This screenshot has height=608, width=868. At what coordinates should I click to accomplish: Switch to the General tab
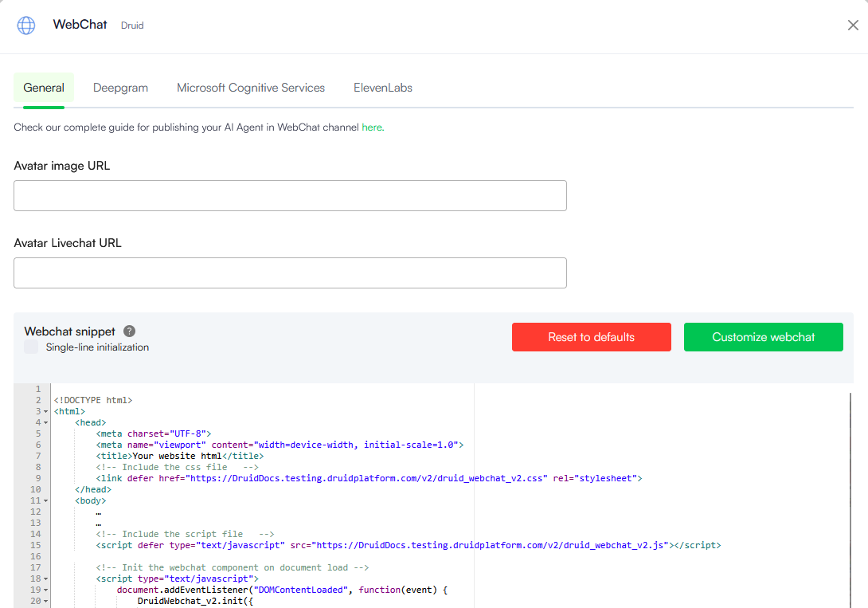(x=44, y=88)
